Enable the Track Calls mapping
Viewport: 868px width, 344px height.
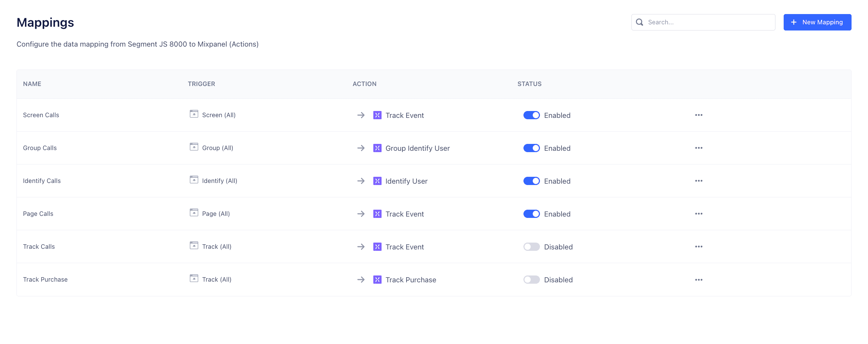point(532,247)
